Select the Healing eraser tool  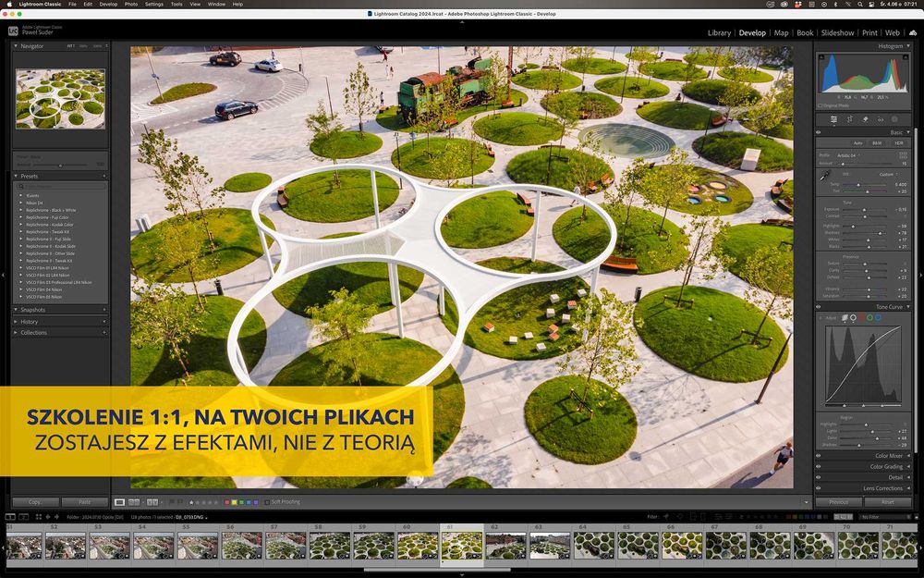pos(865,119)
